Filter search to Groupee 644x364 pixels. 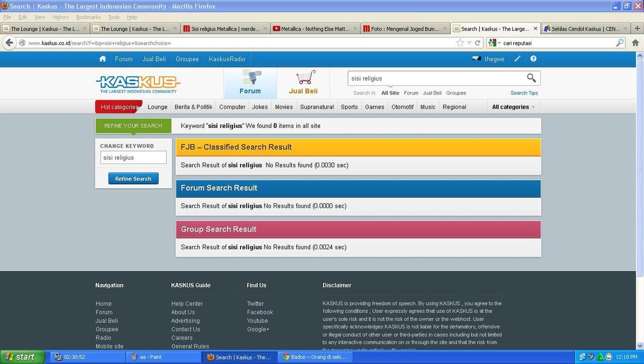point(456,93)
